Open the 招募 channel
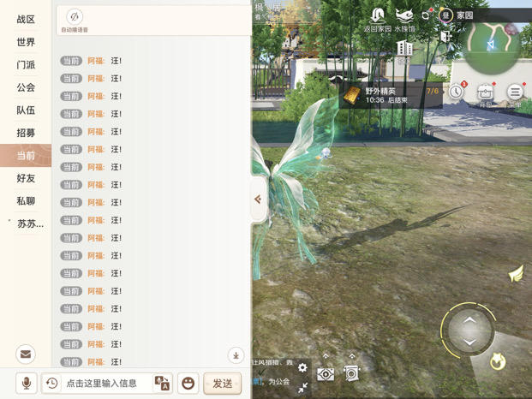532x399 pixels. click(26, 133)
